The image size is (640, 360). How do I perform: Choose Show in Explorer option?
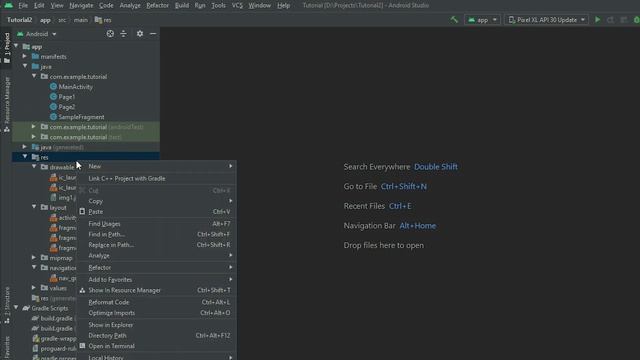tap(157, 325)
